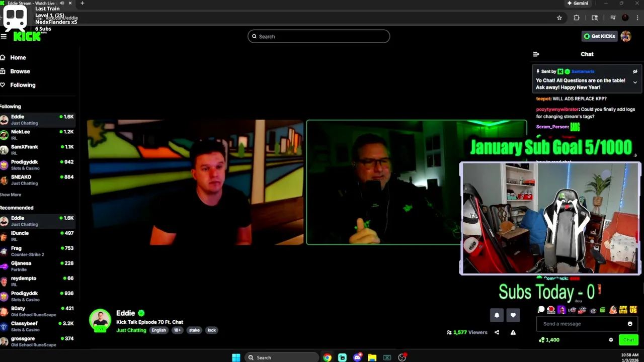
Task: Bookmark this page with star icon
Action: [x=559, y=18]
